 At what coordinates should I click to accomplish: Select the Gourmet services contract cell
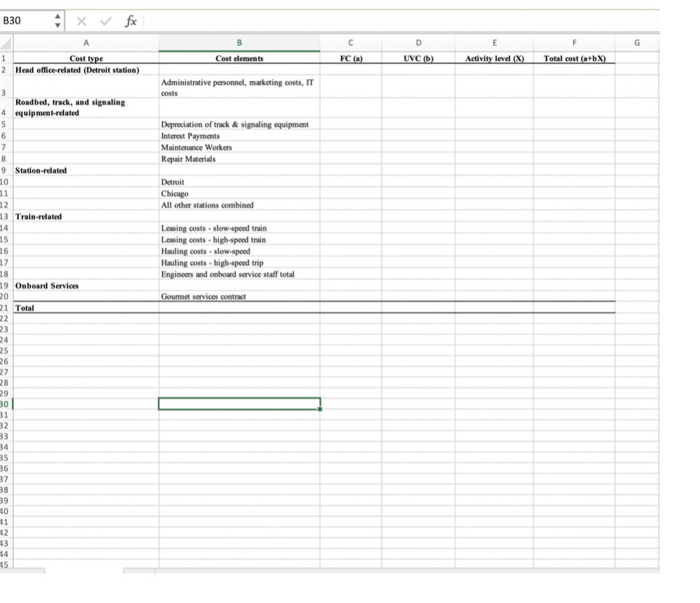click(239, 296)
